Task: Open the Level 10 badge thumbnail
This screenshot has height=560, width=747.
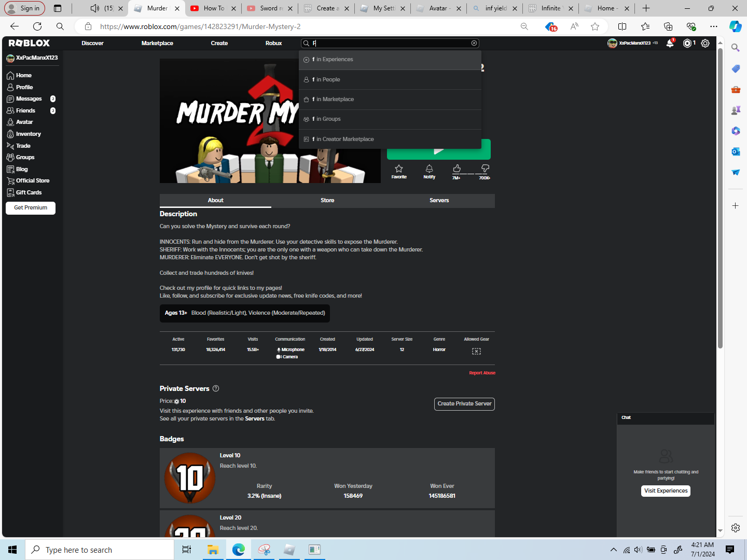Action: click(x=190, y=478)
